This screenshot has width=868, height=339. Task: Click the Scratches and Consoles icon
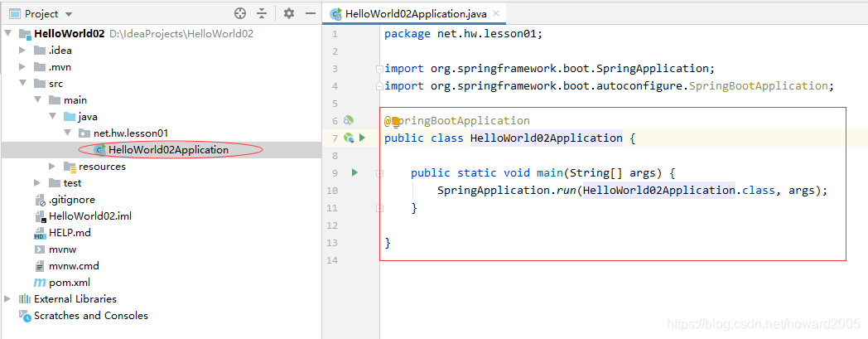click(x=25, y=316)
